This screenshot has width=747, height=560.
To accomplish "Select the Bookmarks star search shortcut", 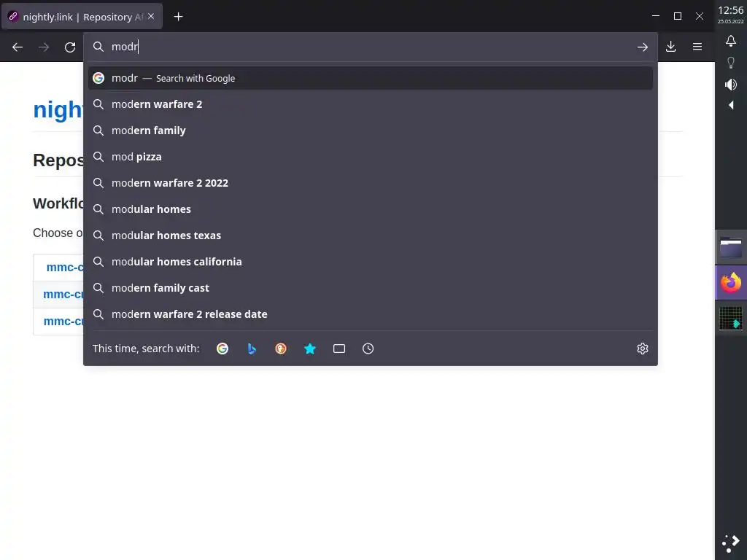I will point(309,349).
